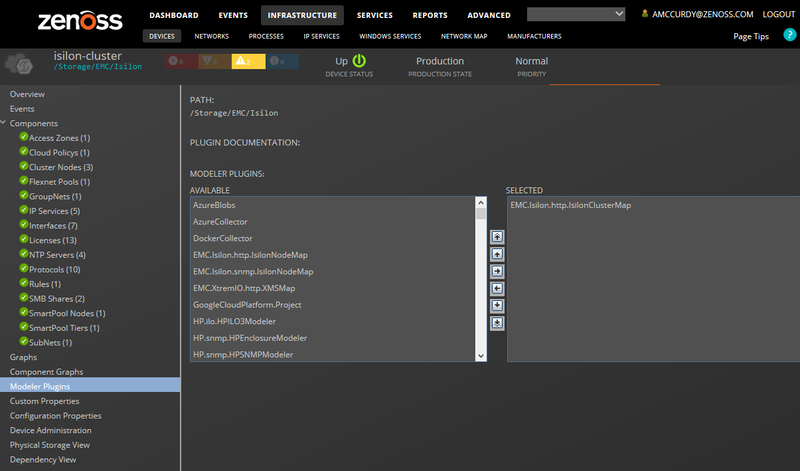Open Dependency View in left navigation
Image resolution: width=800 pixels, height=471 pixels.
43,459
